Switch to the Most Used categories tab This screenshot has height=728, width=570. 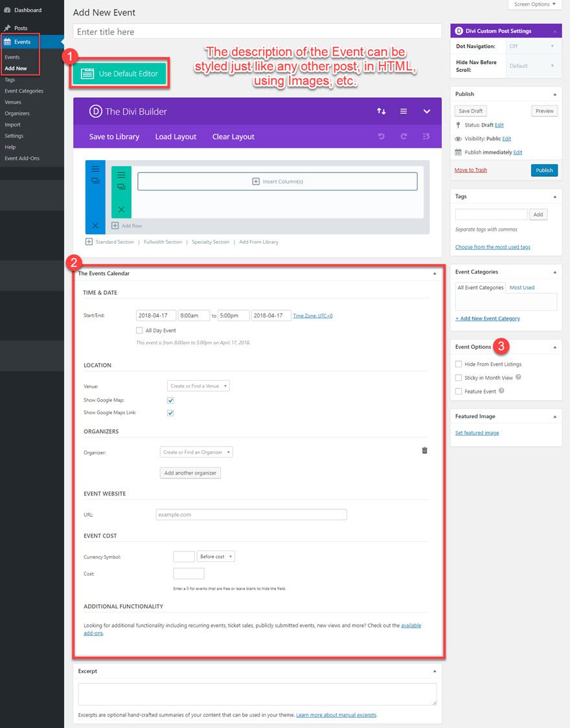(522, 288)
